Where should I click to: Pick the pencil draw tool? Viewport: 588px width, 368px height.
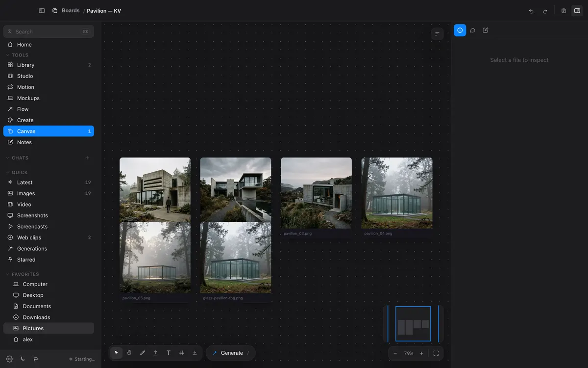(x=143, y=353)
